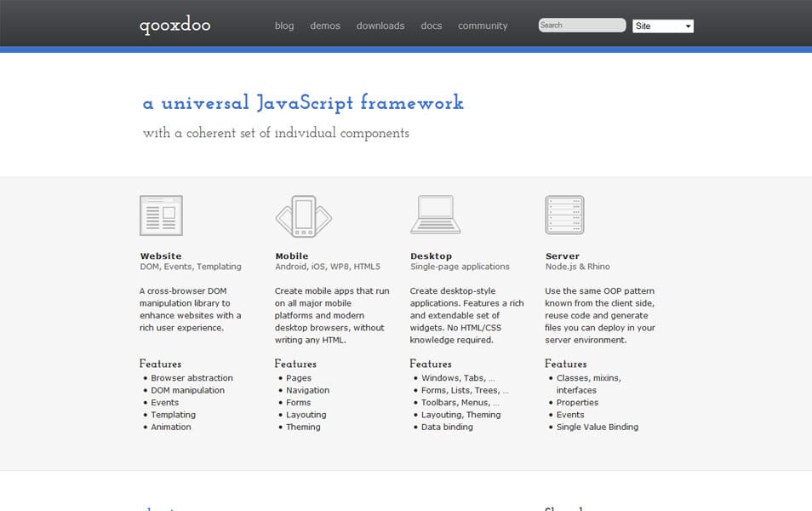Click 'Single Value Binding' feature item

(598, 427)
